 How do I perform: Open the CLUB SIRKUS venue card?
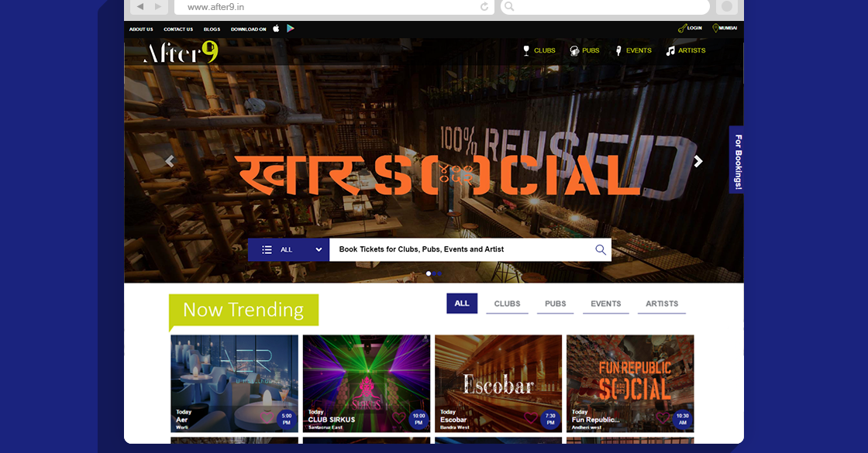click(367, 383)
